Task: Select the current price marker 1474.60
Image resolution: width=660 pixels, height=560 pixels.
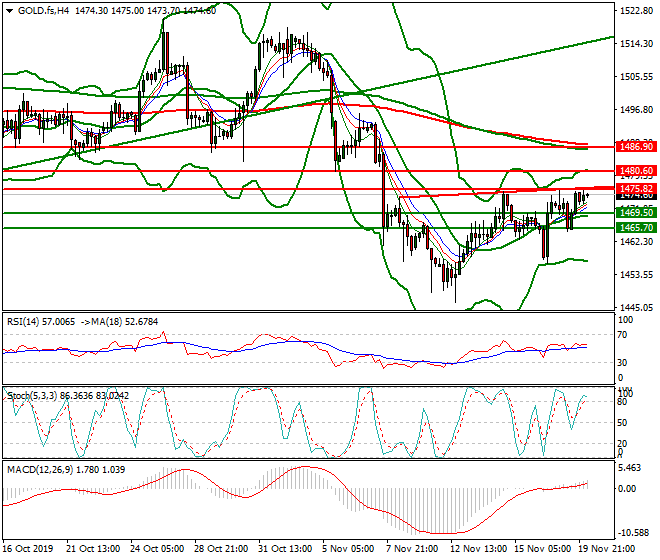Action: [x=636, y=196]
